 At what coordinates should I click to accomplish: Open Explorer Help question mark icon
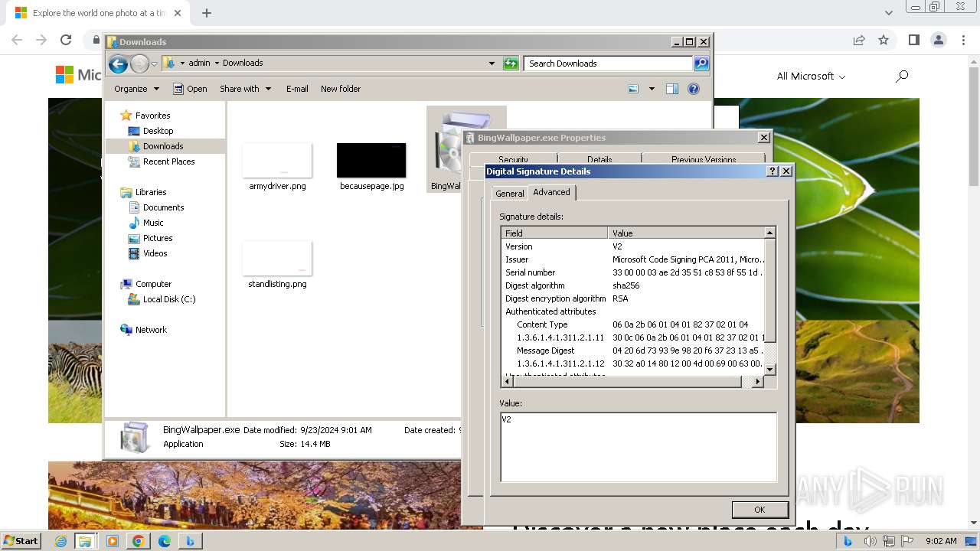(694, 89)
